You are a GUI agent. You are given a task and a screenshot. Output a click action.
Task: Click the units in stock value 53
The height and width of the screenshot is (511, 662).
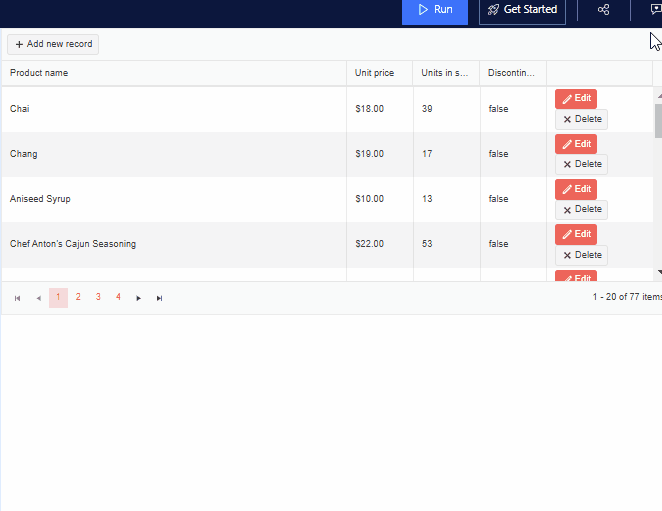click(427, 244)
